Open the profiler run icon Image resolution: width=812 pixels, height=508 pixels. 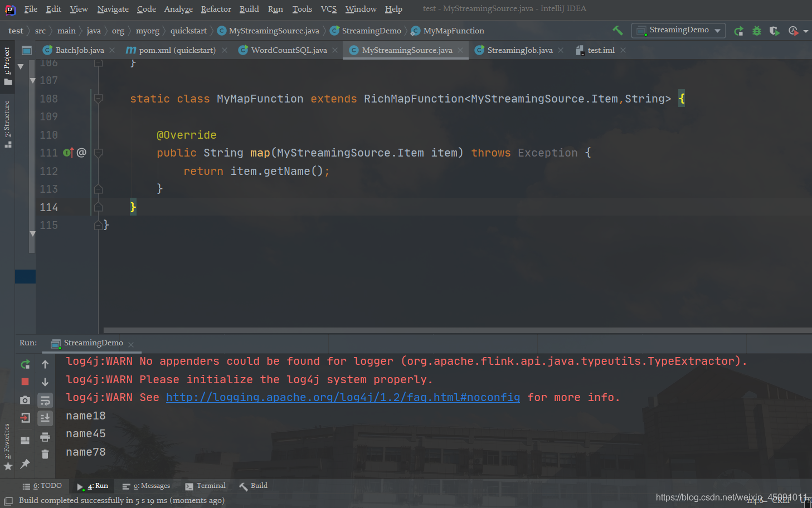tap(792, 31)
